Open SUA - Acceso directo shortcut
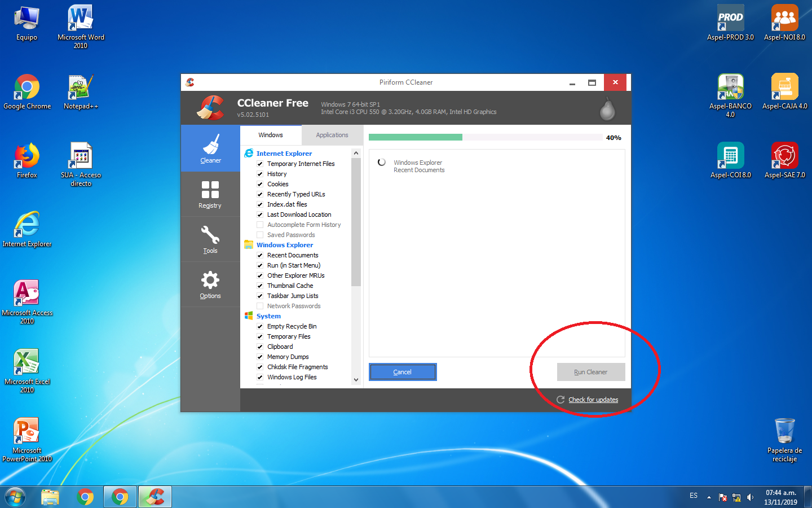The image size is (812, 508). pyautogui.click(x=81, y=165)
